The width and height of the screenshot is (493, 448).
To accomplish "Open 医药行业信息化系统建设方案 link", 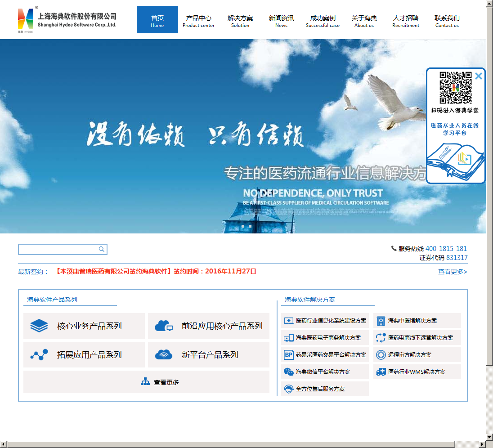I will (x=325, y=321).
